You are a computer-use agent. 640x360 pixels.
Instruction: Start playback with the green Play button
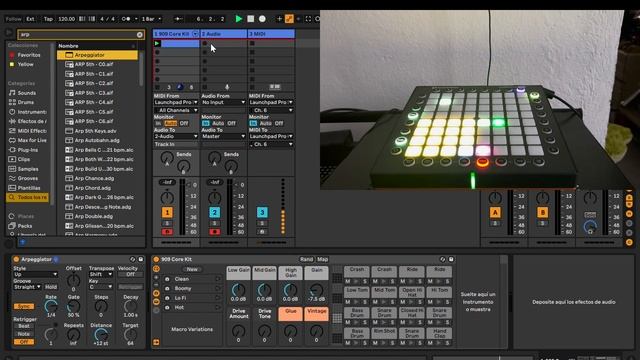click(x=239, y=19)
